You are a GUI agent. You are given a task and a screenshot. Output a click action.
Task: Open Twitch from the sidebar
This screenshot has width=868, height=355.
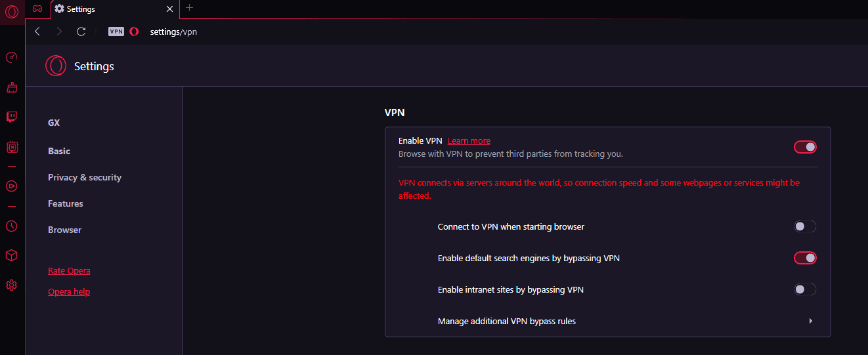pyautogui.click(x=11, y=117)
